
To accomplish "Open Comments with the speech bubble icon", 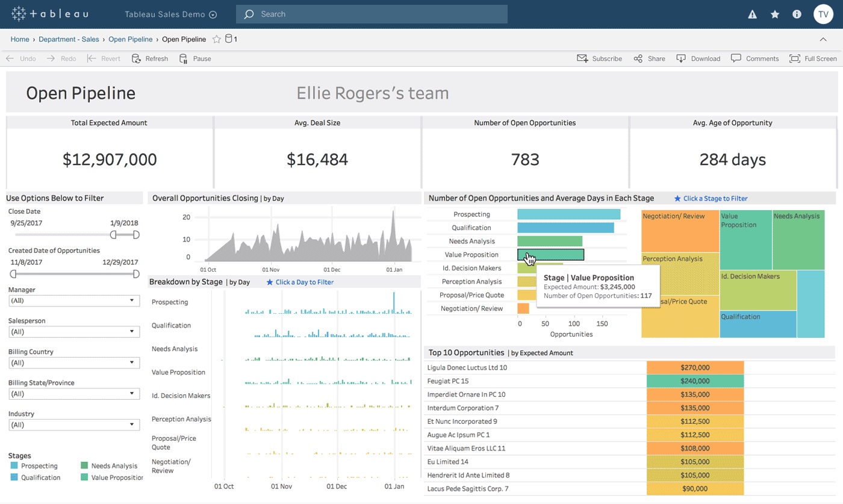I will pyautogui.click(x=736, y=58).
